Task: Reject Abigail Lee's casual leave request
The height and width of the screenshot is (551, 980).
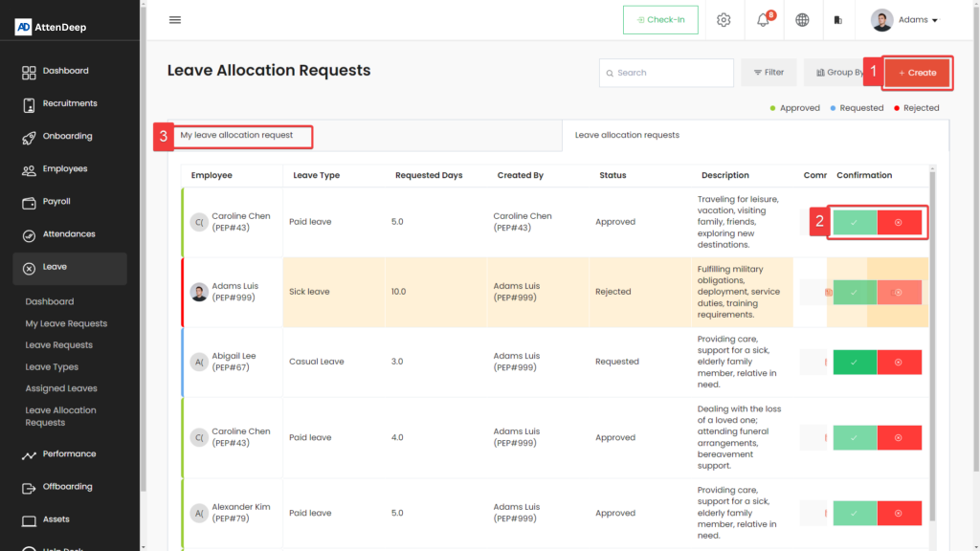Action: pos(899,363)
